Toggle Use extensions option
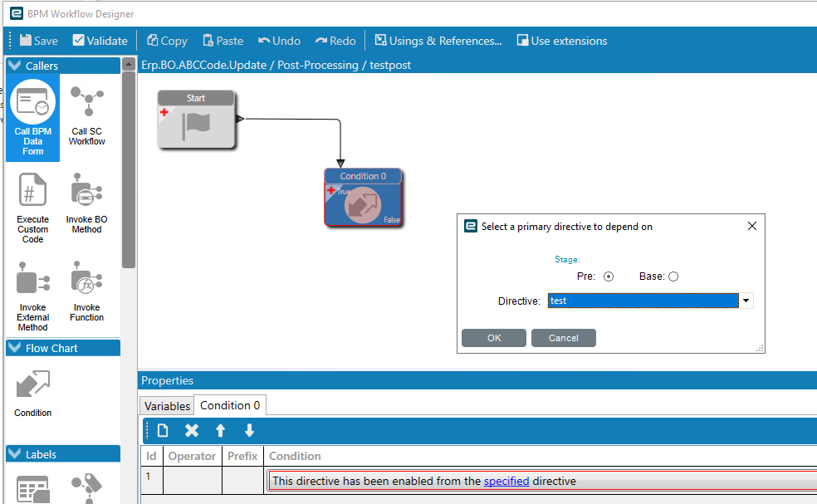 562,41
